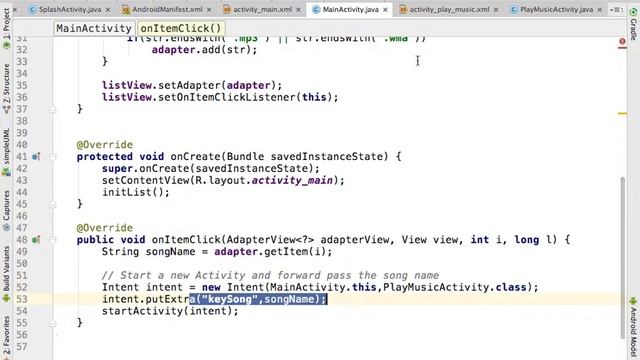This screenshot has width=640, height=360.
Task: Open the activity_play_music.xml tab
Action: 449,9
